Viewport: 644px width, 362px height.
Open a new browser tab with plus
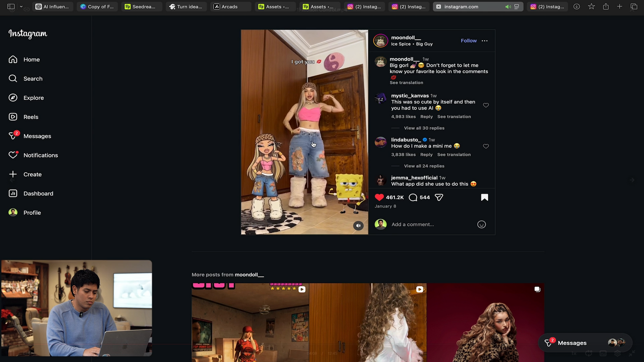(x=619, y=7)
